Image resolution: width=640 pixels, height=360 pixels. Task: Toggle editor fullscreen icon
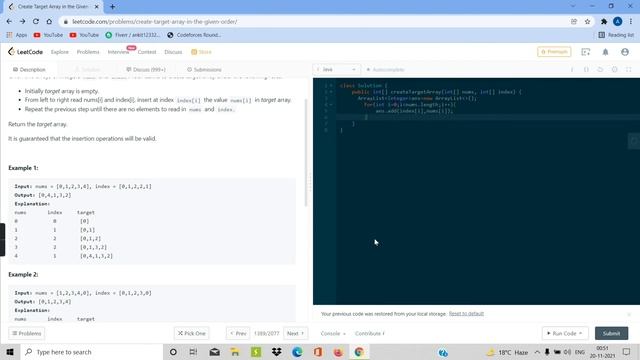click(629, 70)
